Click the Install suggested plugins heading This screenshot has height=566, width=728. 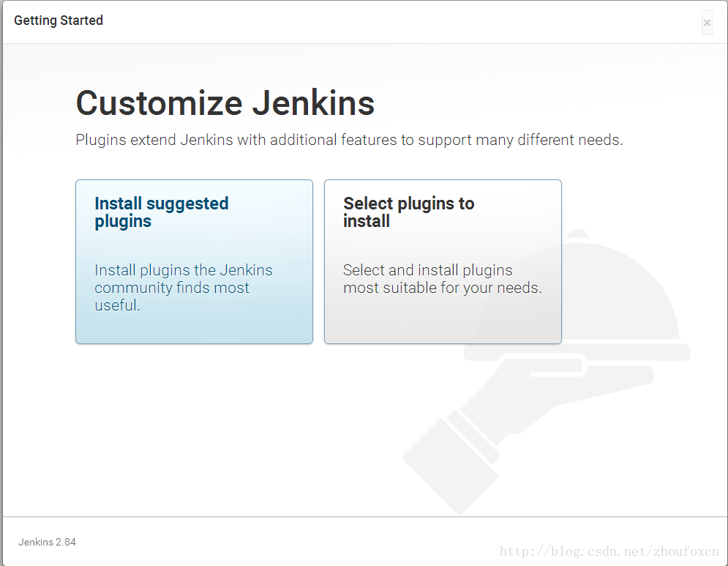pyautogui.click(x=162, y=212)
